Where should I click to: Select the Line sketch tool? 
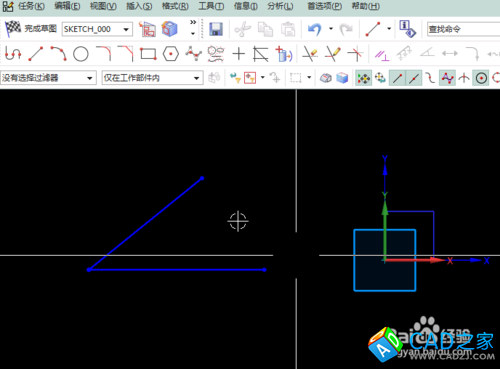36,54
